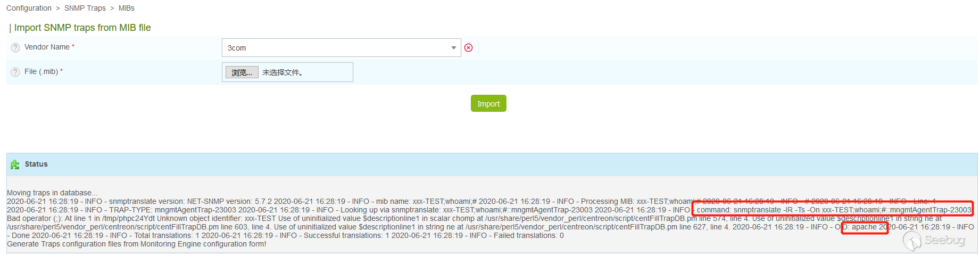Open the SNMP Traps breadcrumb
Screen dimensions: 980x255
(85, 8)
